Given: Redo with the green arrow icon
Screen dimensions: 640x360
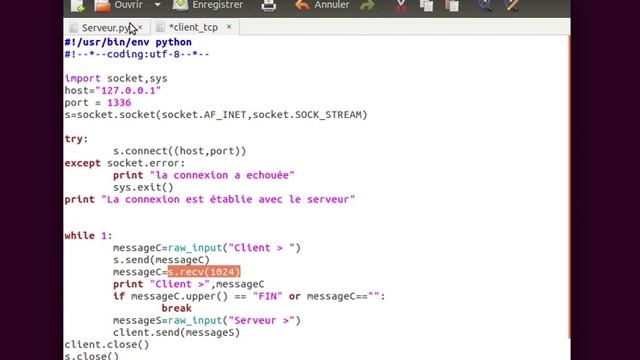Looking at the screenshot, I should pos(367,5).
